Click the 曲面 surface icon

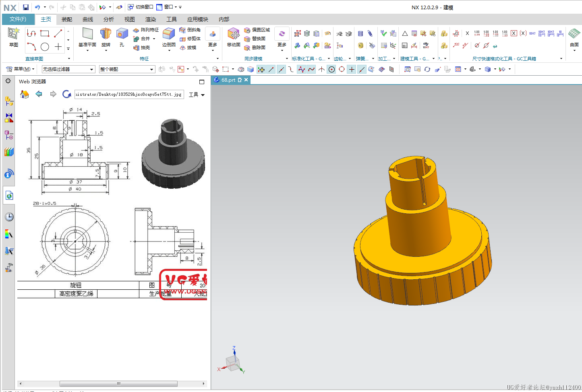click(574, 33)
